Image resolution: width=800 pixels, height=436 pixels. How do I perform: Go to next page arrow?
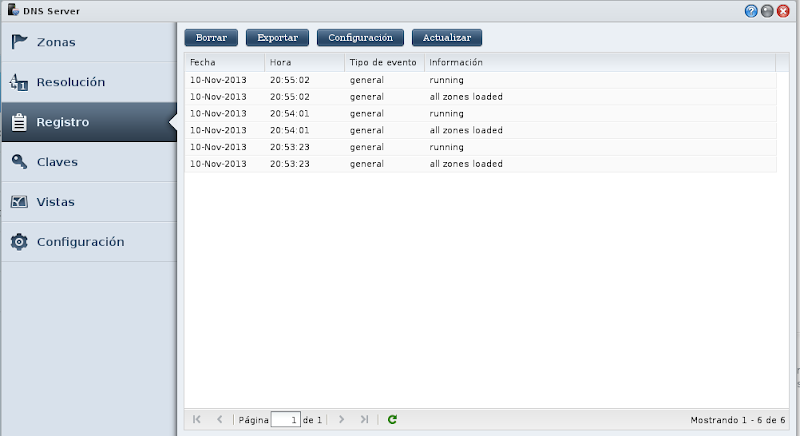pyautogui.click(x=341, y=419)
